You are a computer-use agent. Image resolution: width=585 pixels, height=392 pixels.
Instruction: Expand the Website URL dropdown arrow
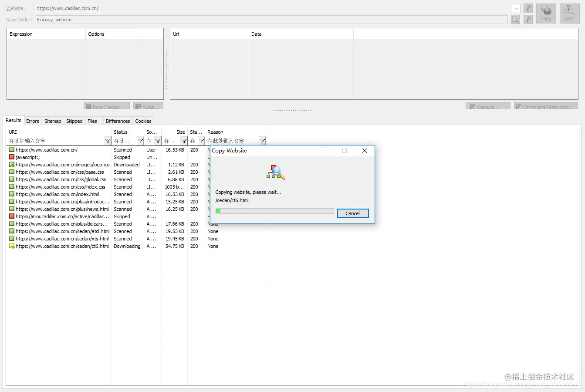(x=516, y=8)
